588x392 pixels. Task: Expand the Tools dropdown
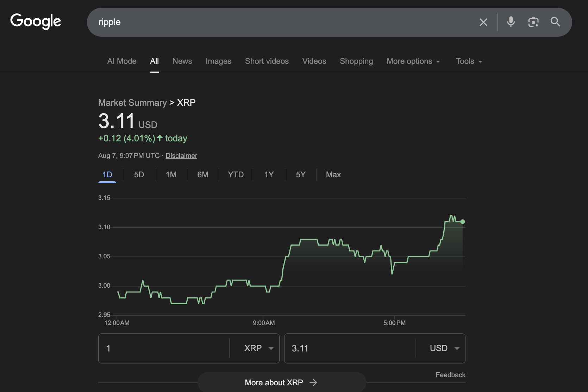pos(469,61)
